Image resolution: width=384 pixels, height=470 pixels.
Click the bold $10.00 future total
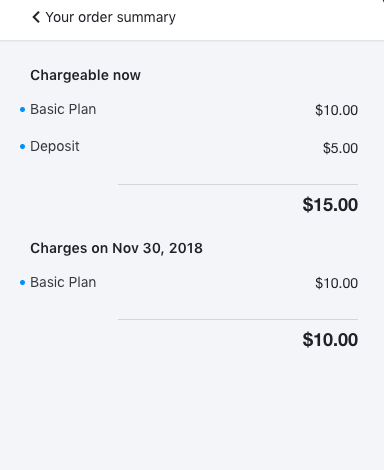coord(330,340)
